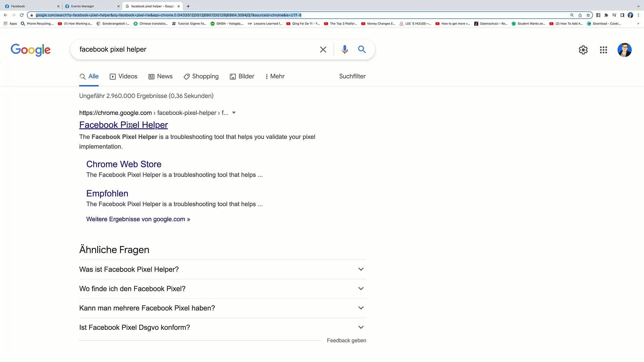
Task: Select the Shopping results tab
Action: pos(201,76)
